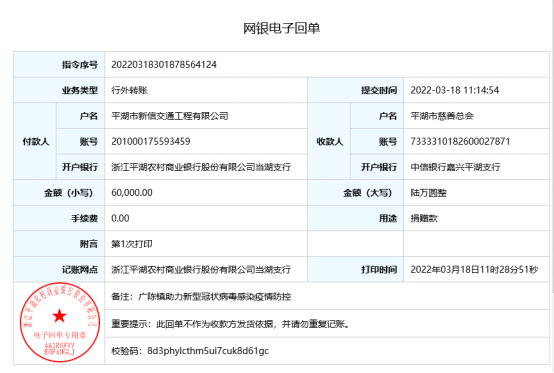554x373 pixels.
Task: Select print time 2022年03月18日11时28分51秒
Action: [x=474, y=270]
